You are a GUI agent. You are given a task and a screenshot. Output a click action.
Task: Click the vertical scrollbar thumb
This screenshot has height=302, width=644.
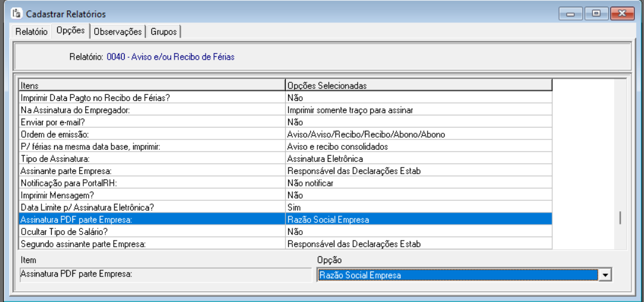620,218
